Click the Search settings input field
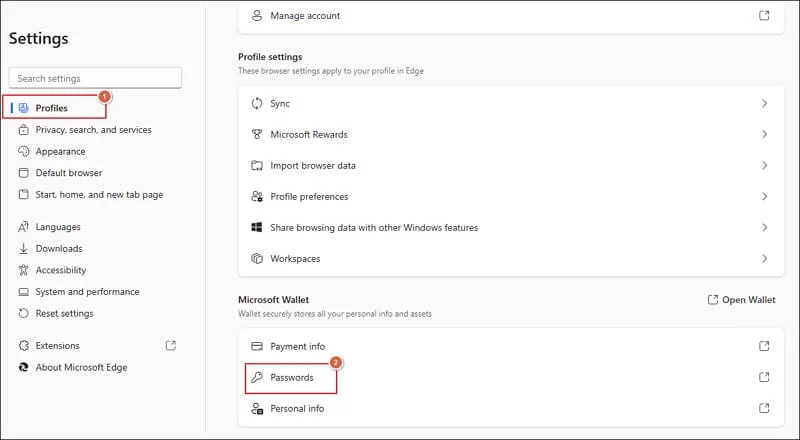 [95, 78]
